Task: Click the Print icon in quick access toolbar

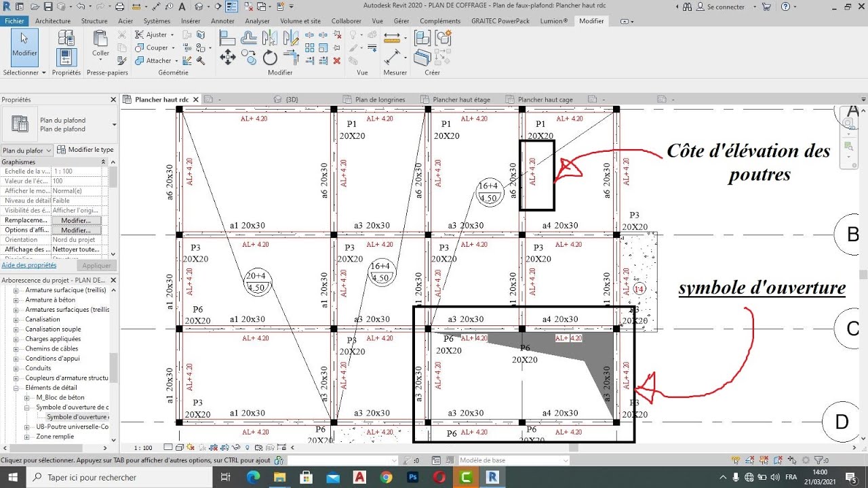Action: click(x=119, y=7)
